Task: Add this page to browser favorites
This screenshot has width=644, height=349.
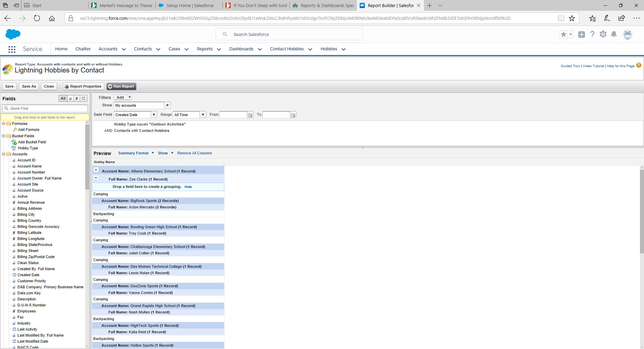Action: pos(572,18)
